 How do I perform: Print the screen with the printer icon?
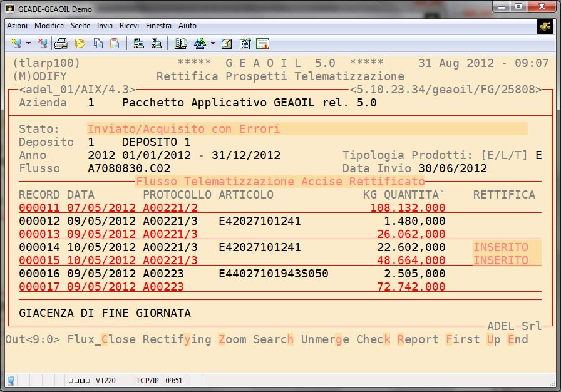coord(61,44)
